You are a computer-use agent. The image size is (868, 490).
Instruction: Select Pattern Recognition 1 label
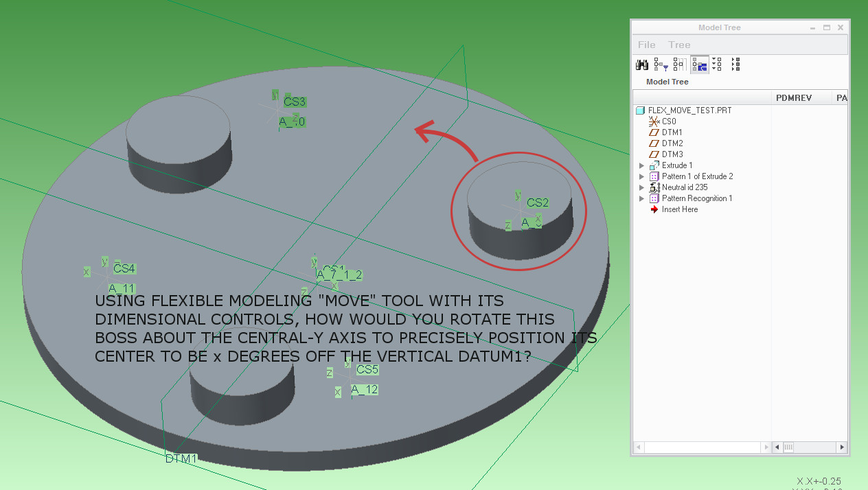click(697, 198)
